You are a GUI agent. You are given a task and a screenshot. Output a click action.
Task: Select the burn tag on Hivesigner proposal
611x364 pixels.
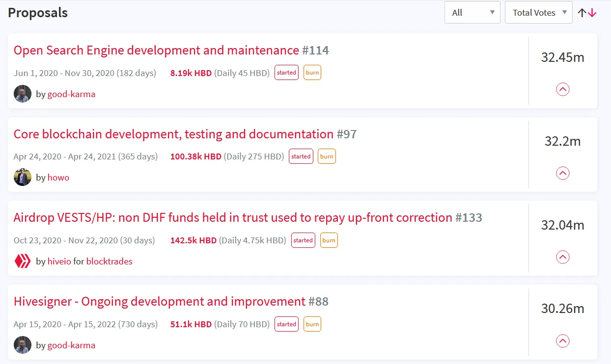point(312,324)
